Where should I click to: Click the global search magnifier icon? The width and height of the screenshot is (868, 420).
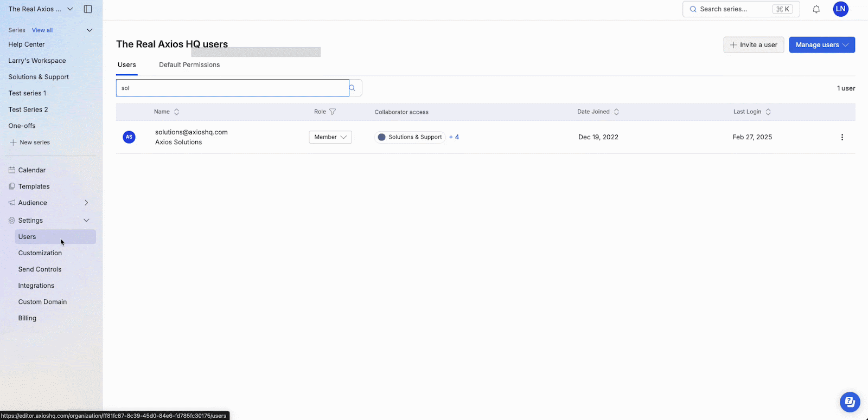click(x=693, y=9)
